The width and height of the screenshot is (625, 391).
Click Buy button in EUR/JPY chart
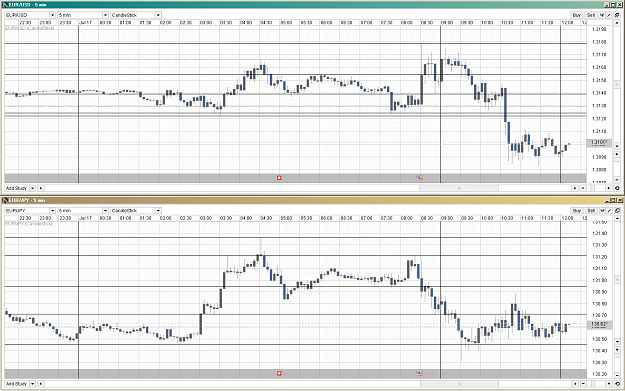tap(577, 210)
